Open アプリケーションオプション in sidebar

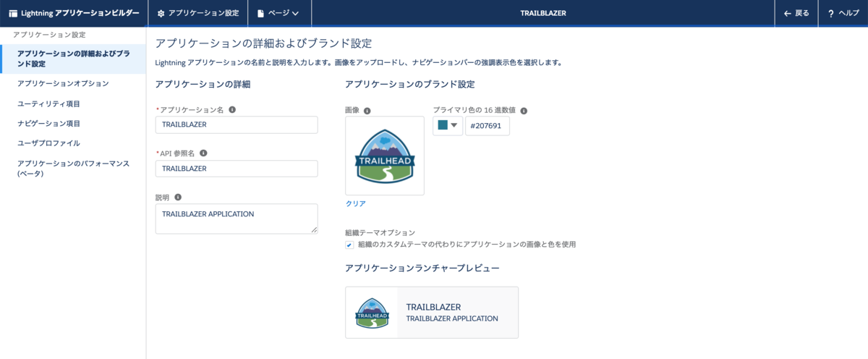click(x=63, y=83)
